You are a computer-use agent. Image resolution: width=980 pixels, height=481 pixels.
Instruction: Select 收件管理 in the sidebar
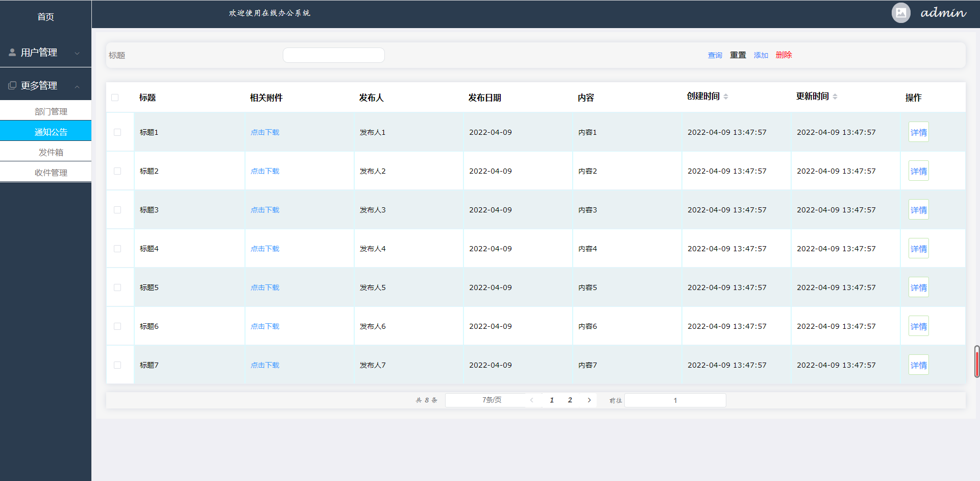point(51,172)
